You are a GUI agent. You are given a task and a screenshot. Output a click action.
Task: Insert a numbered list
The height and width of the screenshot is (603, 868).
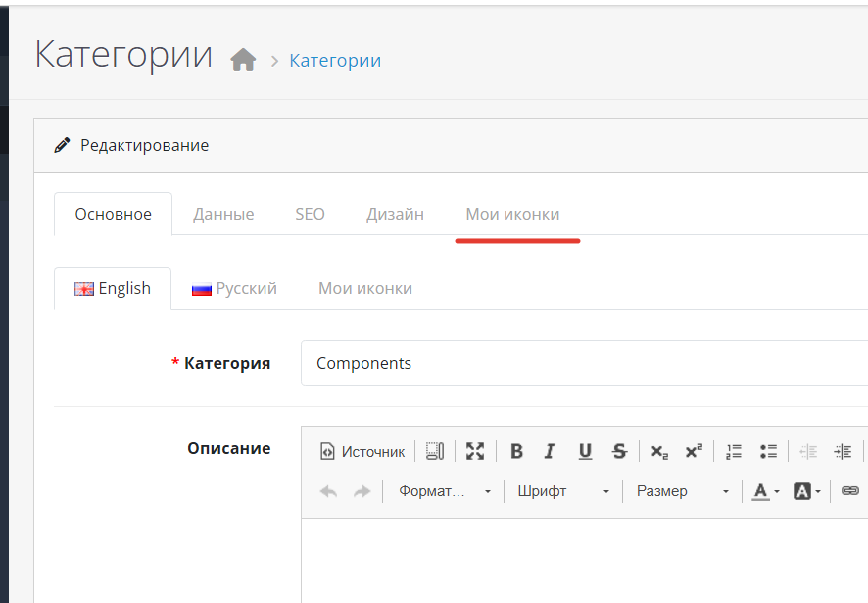click(x=734, y=451)
